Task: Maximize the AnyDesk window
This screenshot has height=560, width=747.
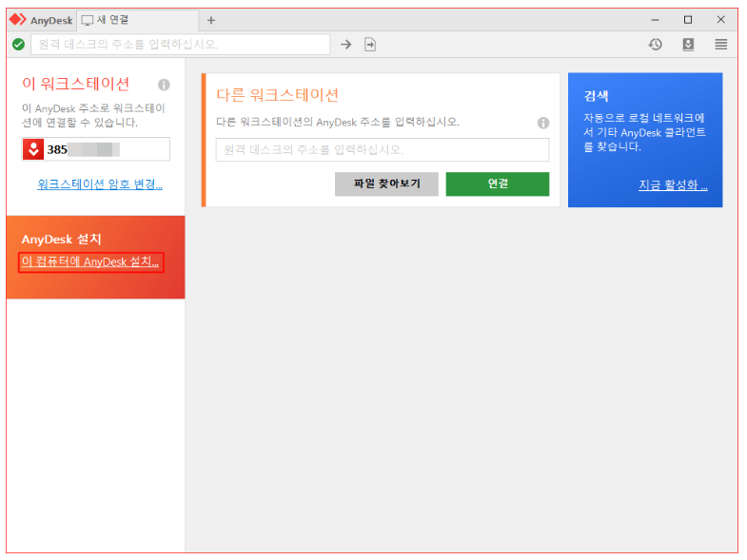Action: (688, 20)
